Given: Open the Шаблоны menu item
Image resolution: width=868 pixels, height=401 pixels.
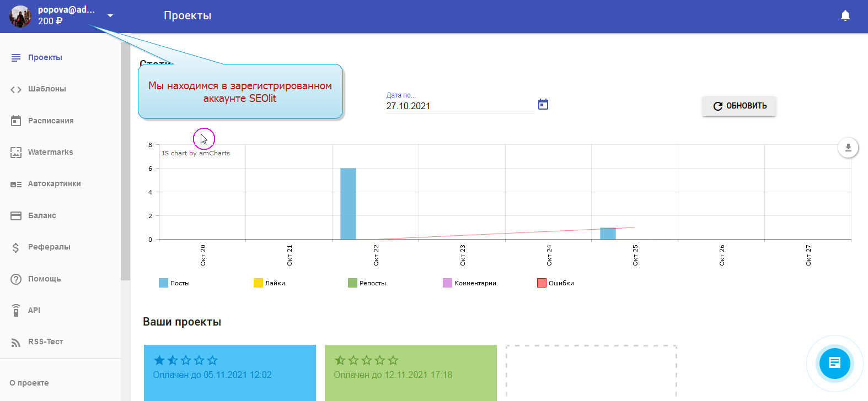Looking at the screenshot, I should pyautogui.click(x=47, y=89).
